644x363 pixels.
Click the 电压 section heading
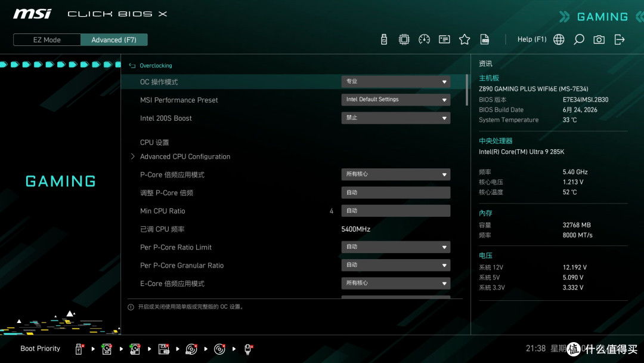click(485, 256)
